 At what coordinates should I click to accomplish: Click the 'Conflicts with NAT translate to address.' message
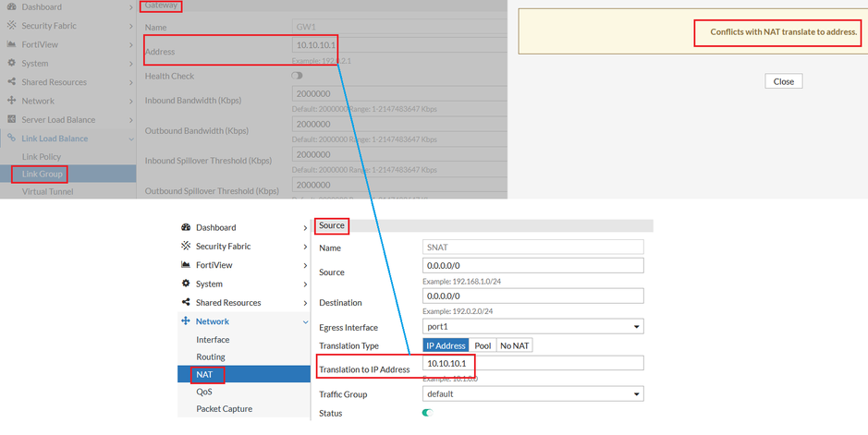point(783,31)
